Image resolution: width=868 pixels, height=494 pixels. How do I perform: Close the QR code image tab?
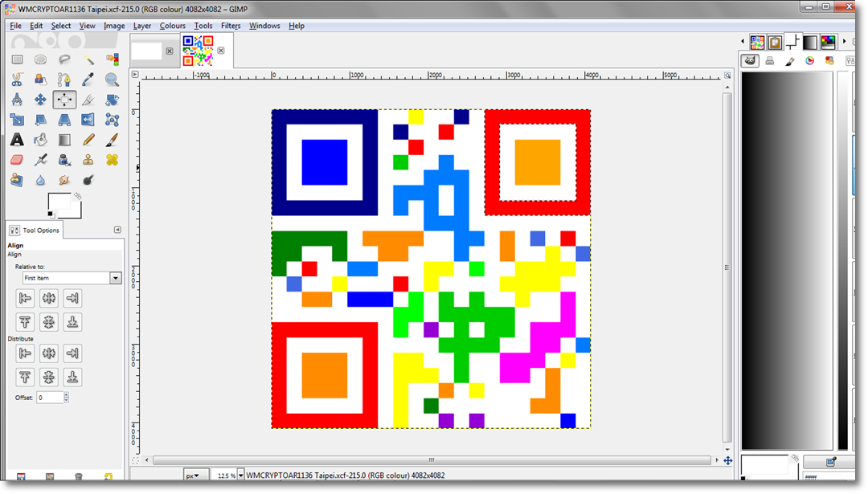click(x=221, y=51)
